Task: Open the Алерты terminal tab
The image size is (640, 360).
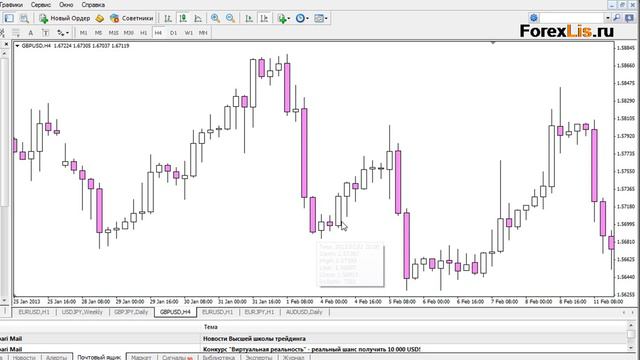Action: coord(56,357)
